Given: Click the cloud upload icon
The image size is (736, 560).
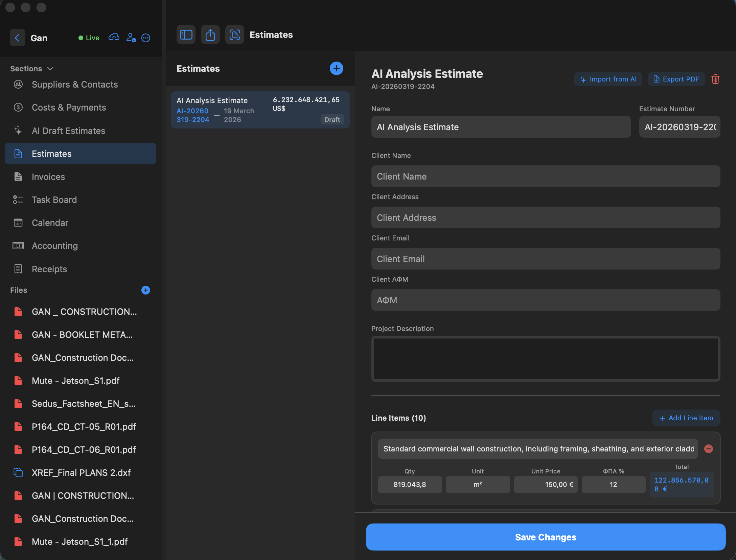Looking at the screenshot, I should pyautogui.click(x=114, y=38).
